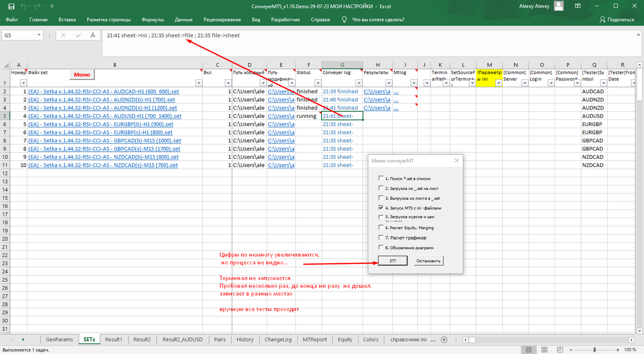Click the lightbulb Tell Me icon
This screenshot has width=644, height=354.
point(344,19)
